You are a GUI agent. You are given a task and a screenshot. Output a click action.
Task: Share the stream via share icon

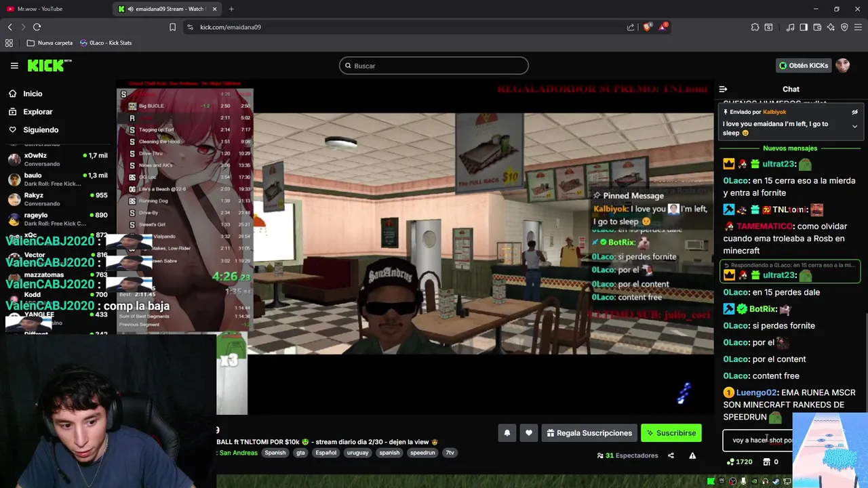671,455
